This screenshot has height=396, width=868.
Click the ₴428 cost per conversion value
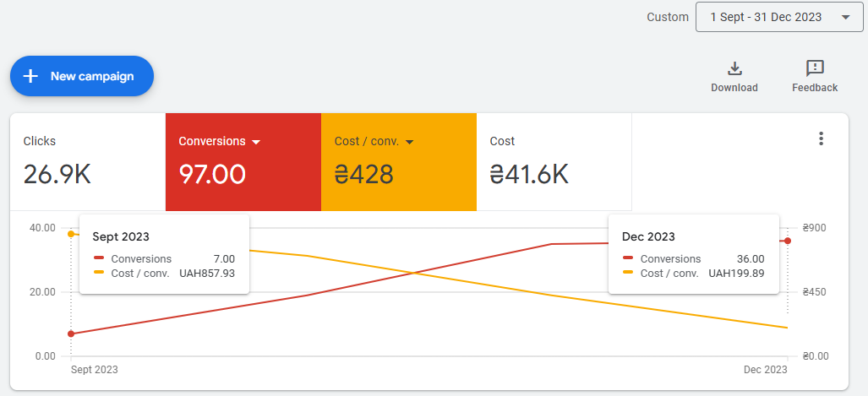[364, 174]
